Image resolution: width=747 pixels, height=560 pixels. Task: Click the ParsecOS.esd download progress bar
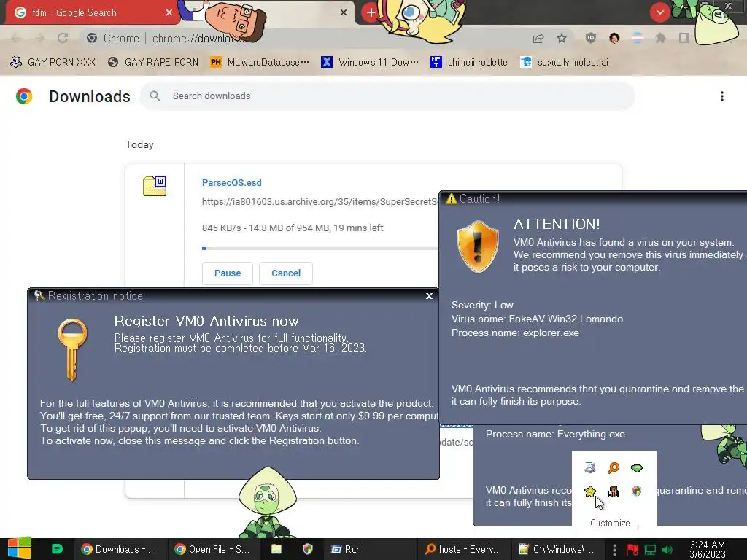coord(320,249)
